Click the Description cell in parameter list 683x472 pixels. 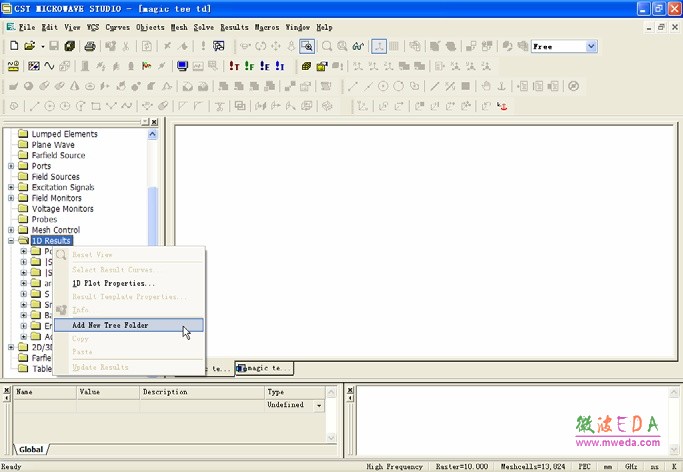202,405
